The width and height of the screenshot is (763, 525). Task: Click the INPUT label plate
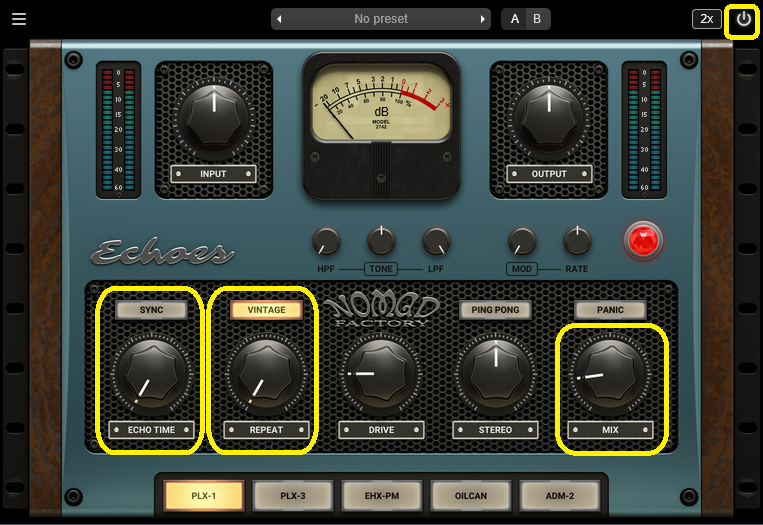[213, 174]
